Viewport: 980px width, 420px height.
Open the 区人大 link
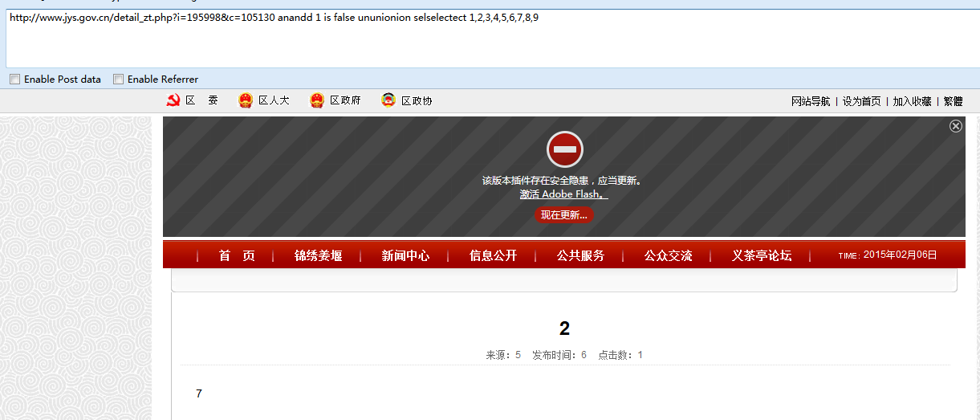274,100
